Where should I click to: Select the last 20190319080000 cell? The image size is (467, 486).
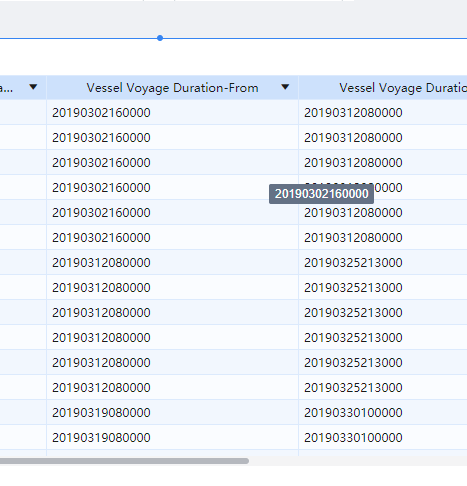point(172,438)
